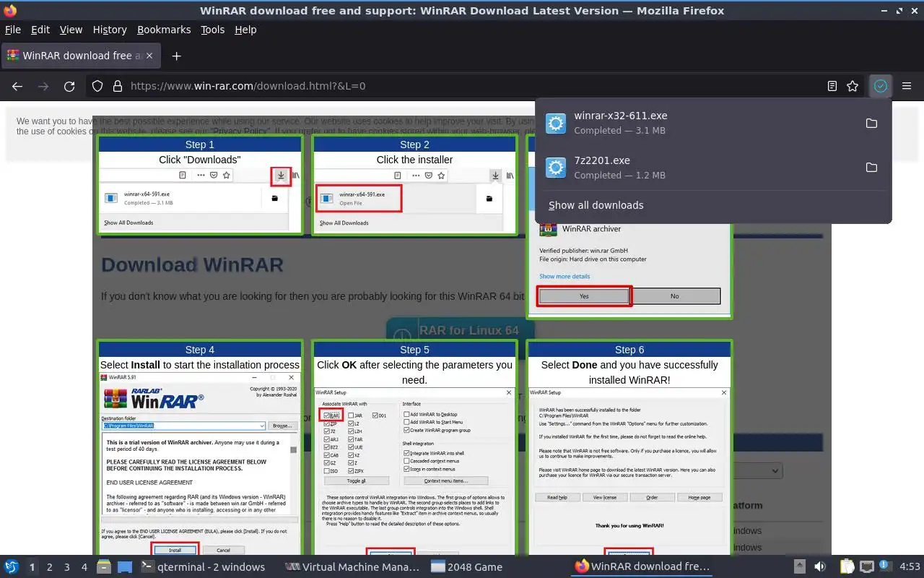Click the volume speaker tray icon
Image resolution: width=924 pixels, height=578 pixels.
tap(820, 566)
